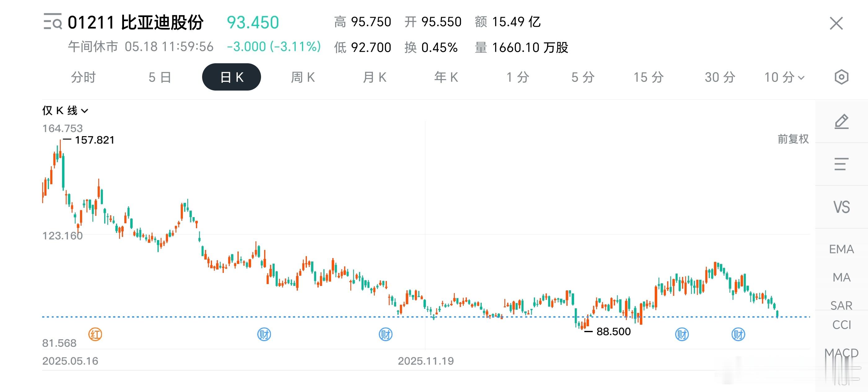Click the volume 1660.10 万股
The width and height of the screenshot is (868, 392).
point(530,47)
